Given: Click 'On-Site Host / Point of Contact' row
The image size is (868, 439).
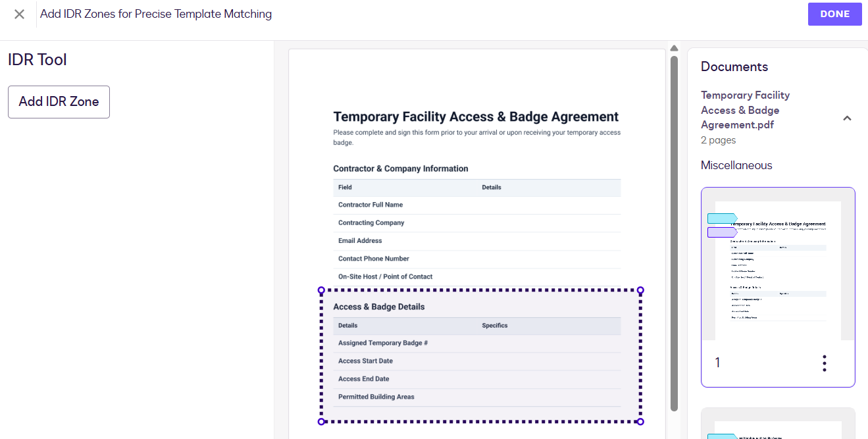Looking at the screenshot, I should (476, 277).
